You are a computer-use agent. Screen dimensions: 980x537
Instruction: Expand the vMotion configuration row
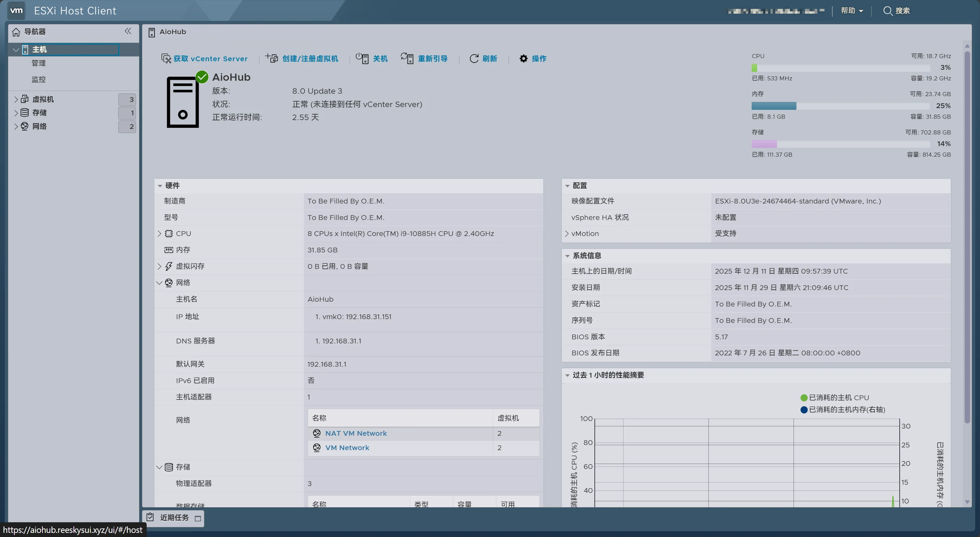pyautogui.click(x=567, y=233)
